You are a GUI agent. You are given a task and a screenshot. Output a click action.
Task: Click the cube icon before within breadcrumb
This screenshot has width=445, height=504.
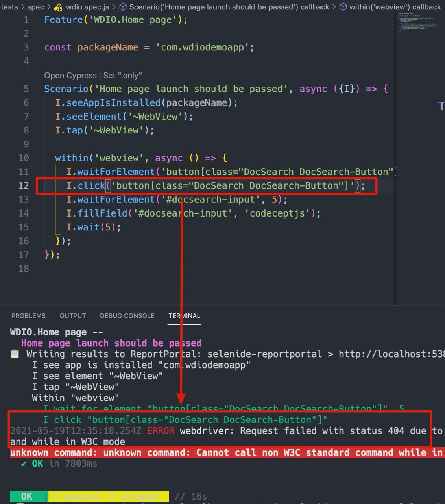click(x=343, y=7)
